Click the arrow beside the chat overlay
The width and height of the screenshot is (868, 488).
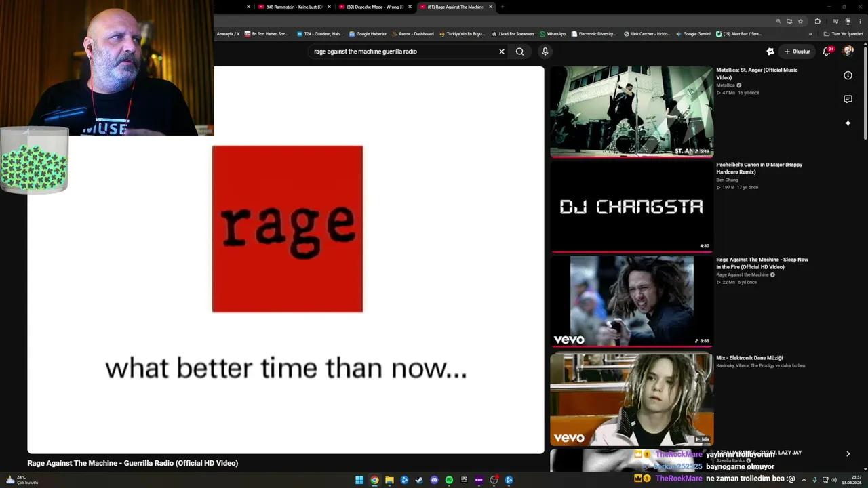click(x=848, y=454)
